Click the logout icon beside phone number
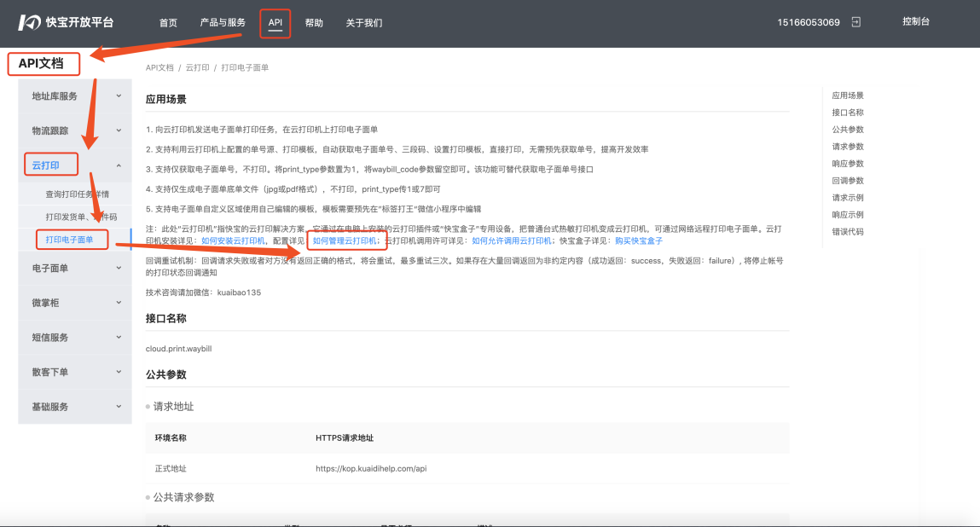Screen dimensions: 980x527 click(856, 22)
